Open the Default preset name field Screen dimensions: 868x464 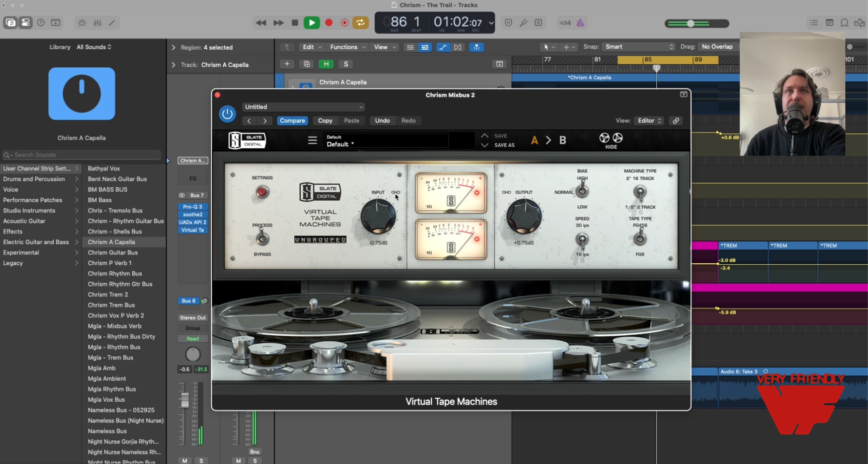click(x=387, y=141)
